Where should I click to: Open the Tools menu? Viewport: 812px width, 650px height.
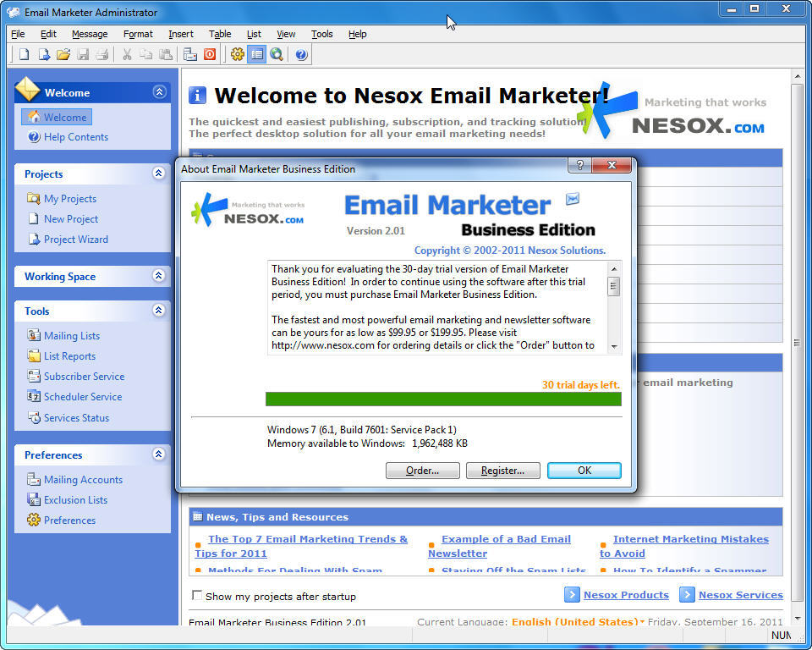point(321,34)
